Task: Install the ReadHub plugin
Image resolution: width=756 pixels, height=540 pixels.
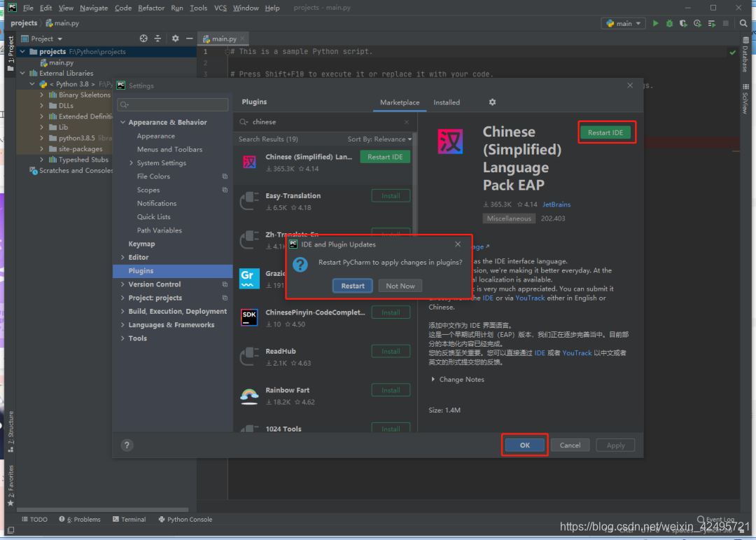Action: (x=391, y=352)
